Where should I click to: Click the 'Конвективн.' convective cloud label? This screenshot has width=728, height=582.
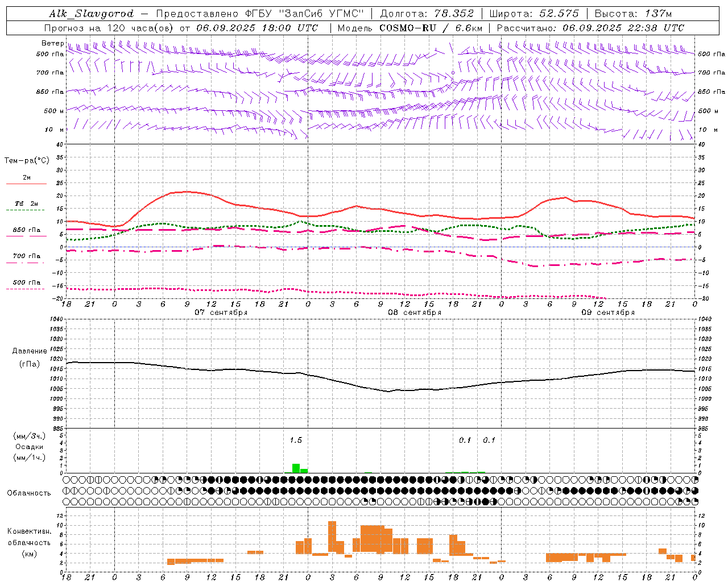29,531
